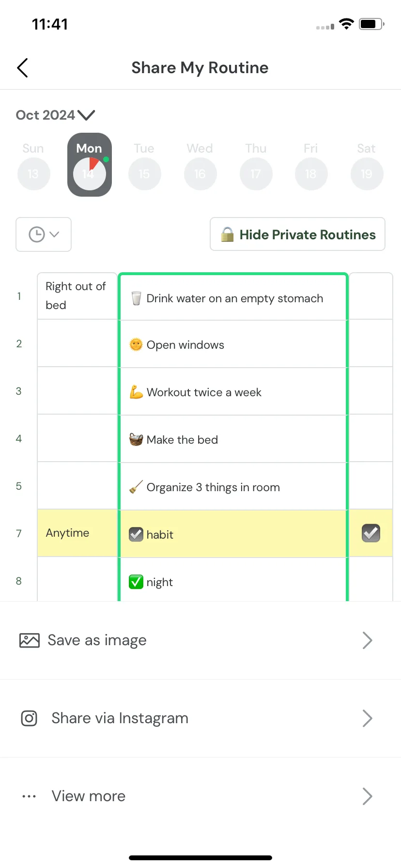Toggle the green checkbox beside night

click(136, 582)
